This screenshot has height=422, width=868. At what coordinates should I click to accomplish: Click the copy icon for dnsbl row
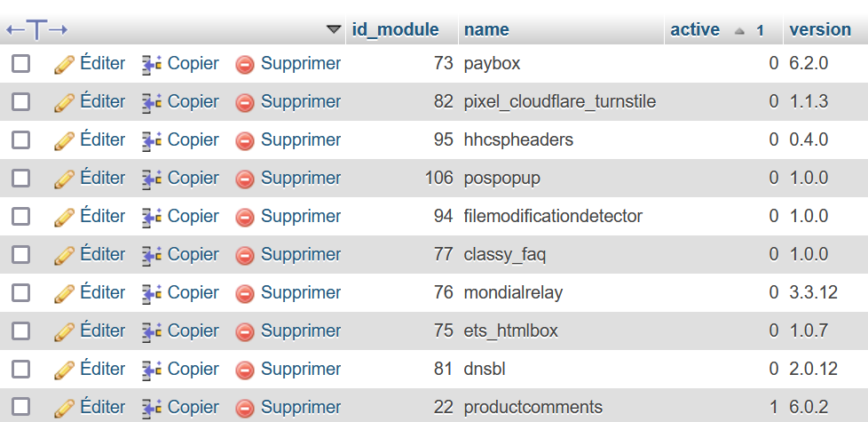(151, 370)
